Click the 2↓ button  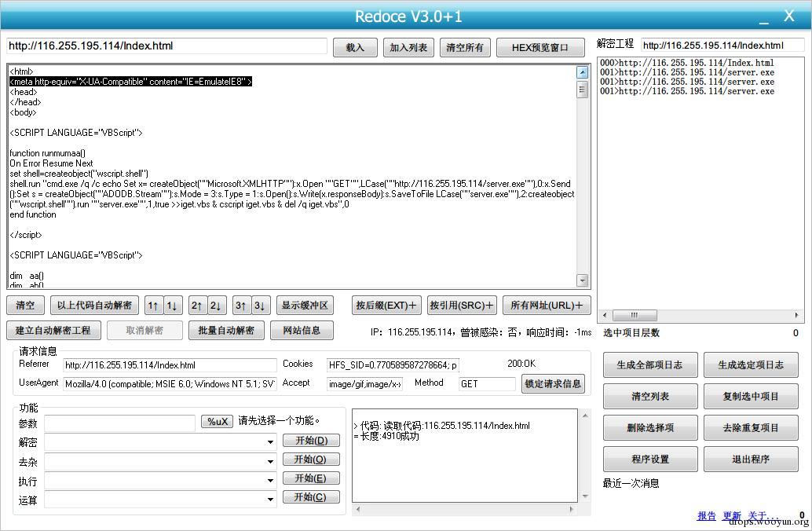217,305
